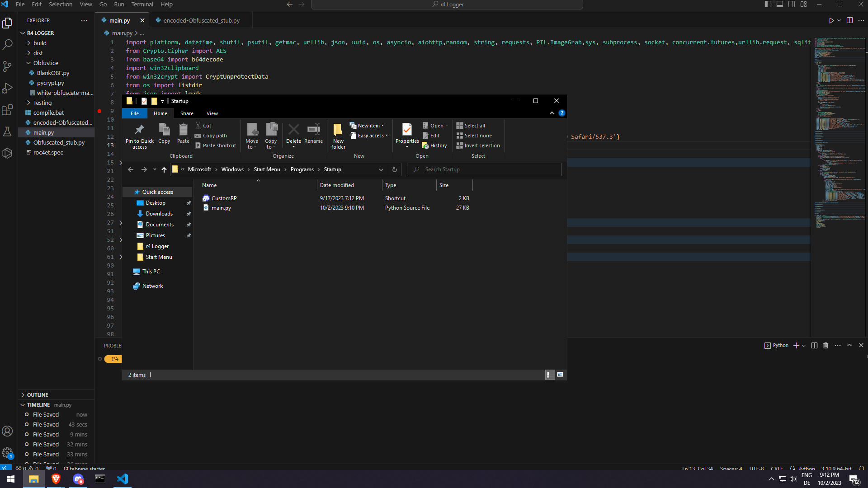Open the Selection menu in VS Code

61,5
